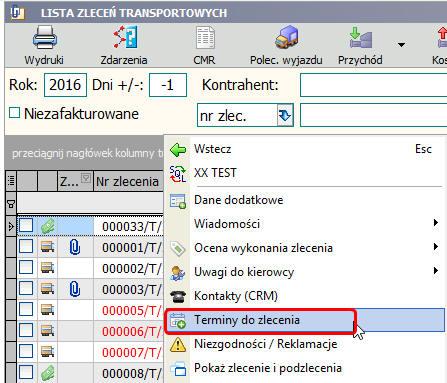Click paperclip attachment icon on 000003/T/

click(75, 289)
